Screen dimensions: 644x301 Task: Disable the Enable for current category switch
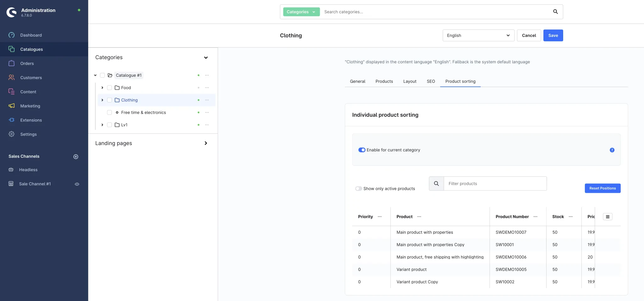[x=362, y=150]
